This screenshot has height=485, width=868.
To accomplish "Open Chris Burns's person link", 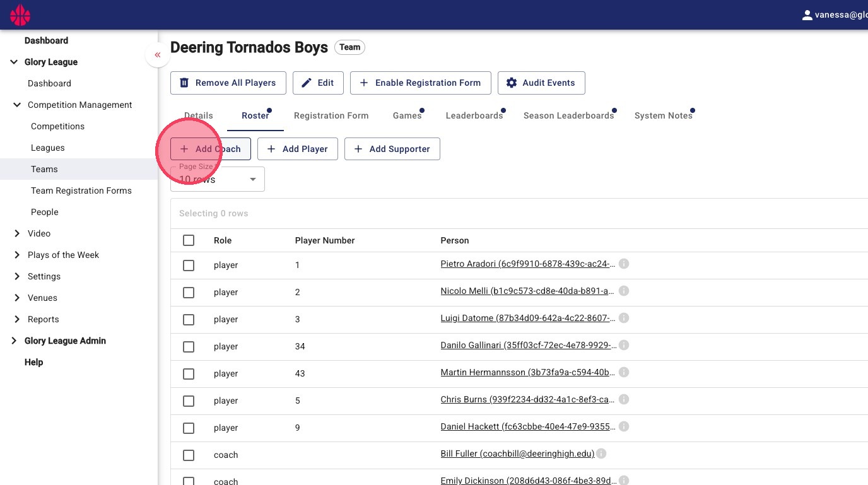I will (527, 399).
